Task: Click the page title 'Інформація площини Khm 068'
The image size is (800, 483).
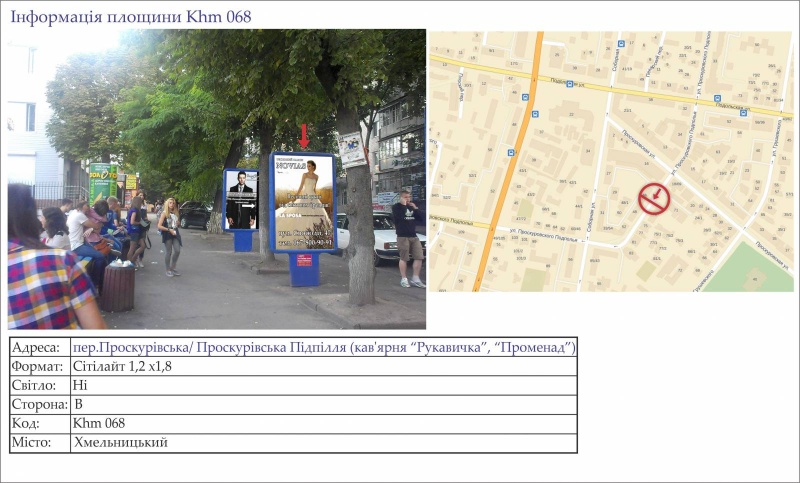Action: coord(131,16)
